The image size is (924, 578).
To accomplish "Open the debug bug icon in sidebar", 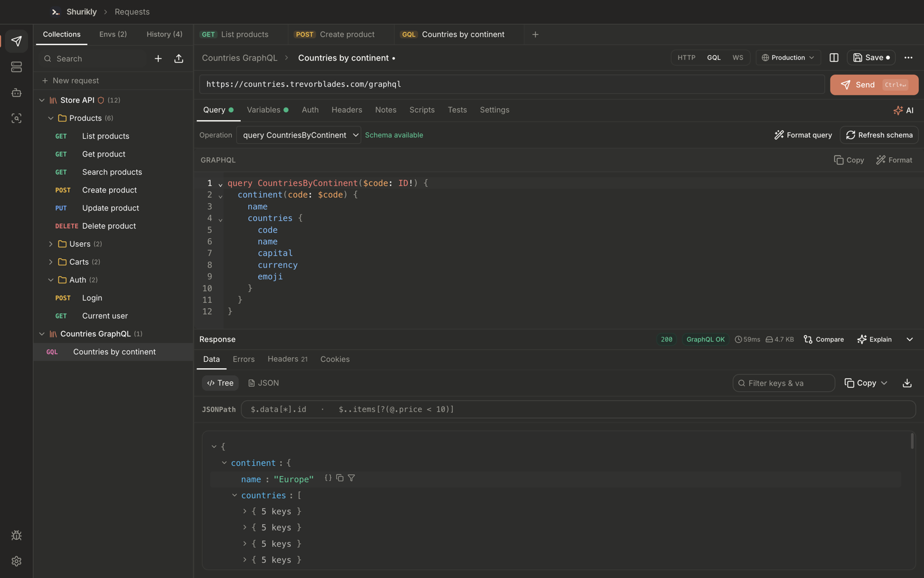I will (16, 535).
